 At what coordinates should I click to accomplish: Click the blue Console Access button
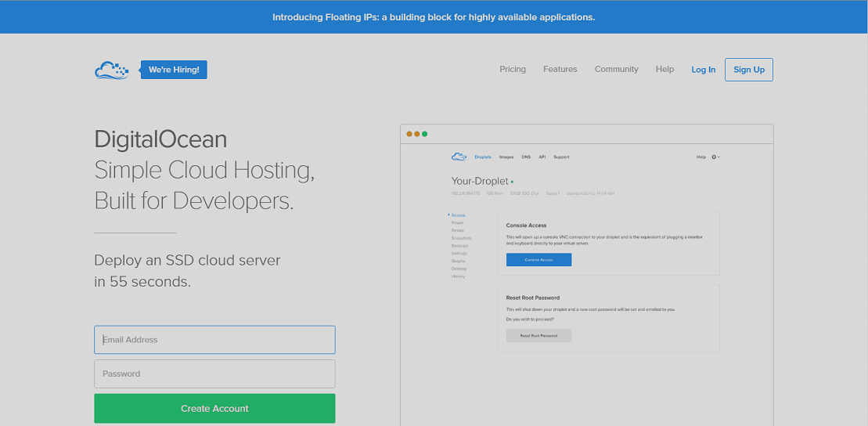click(x=538, y=260)
